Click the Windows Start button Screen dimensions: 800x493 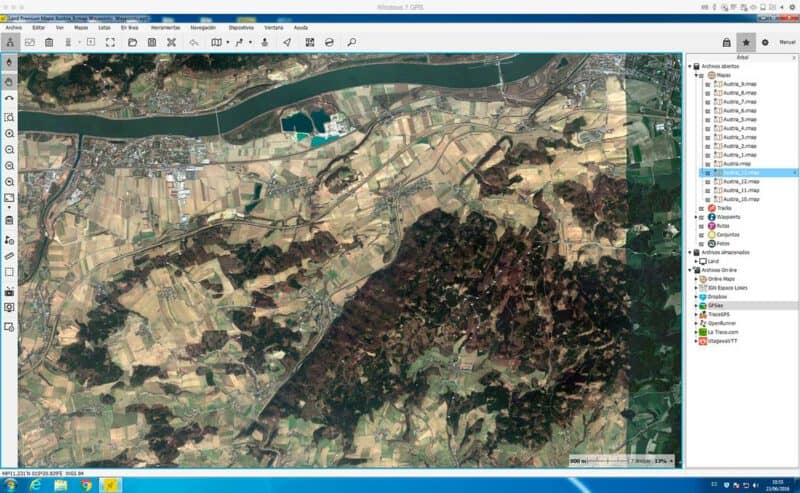pos(10,485)
